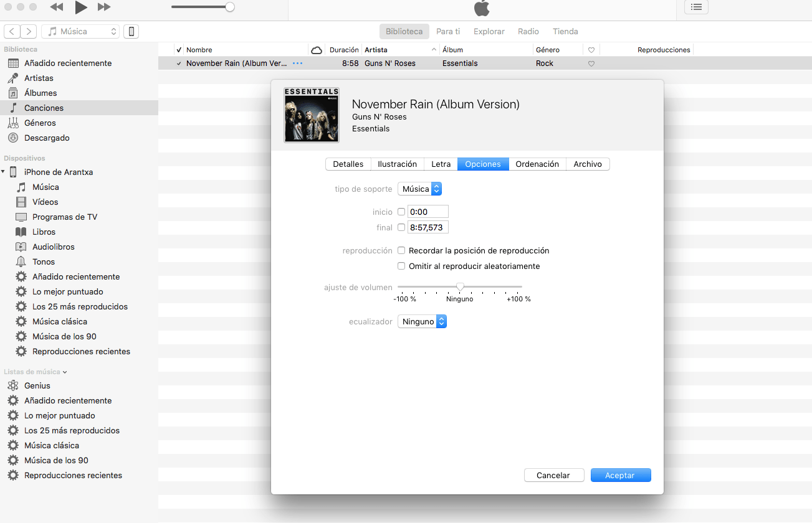Open the Explorar tab
The image size is (812, 523).
pos(489,31)
